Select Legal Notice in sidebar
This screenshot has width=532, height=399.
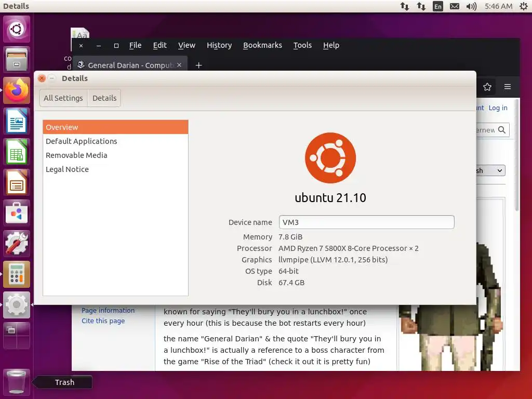coord(115,169)
